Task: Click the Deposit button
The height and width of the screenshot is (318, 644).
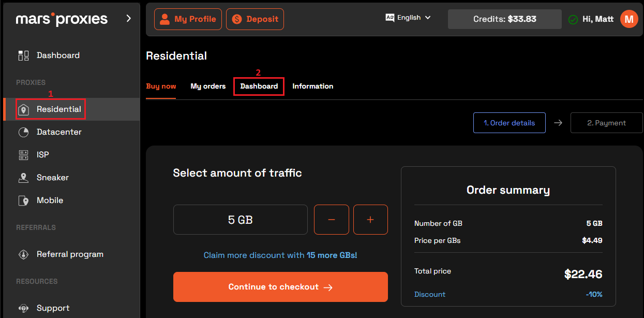Action: coord(255,19)
